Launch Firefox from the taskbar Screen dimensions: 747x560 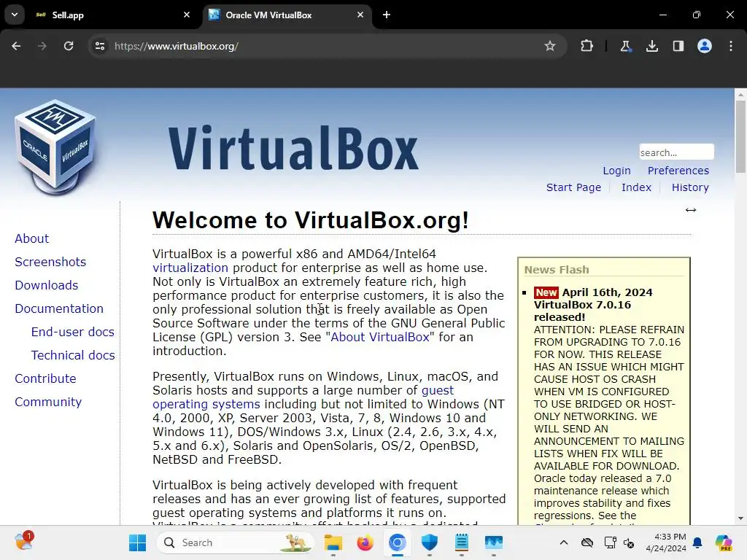[x=365, y=542]
